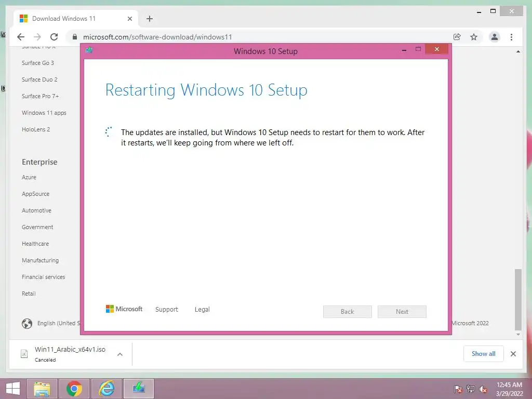Go back in Chrome
This screenshot has height=399, width=532.
pos(21,37)
